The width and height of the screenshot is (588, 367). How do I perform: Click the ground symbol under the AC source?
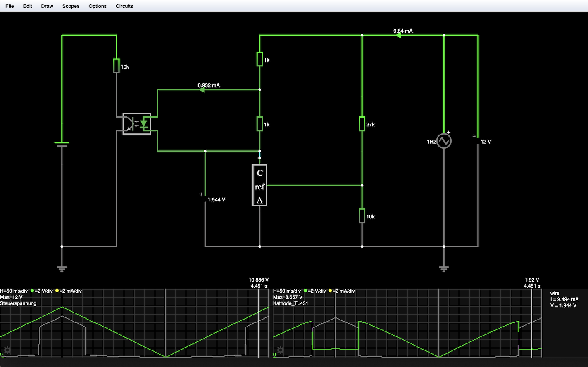444,269
